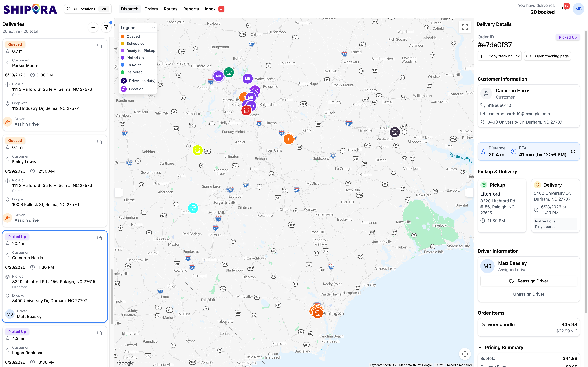Collapse the details panel with right arrow
The width and height of the screenshot is (588, 367).
pyautogui.click(x=469, y=192)
